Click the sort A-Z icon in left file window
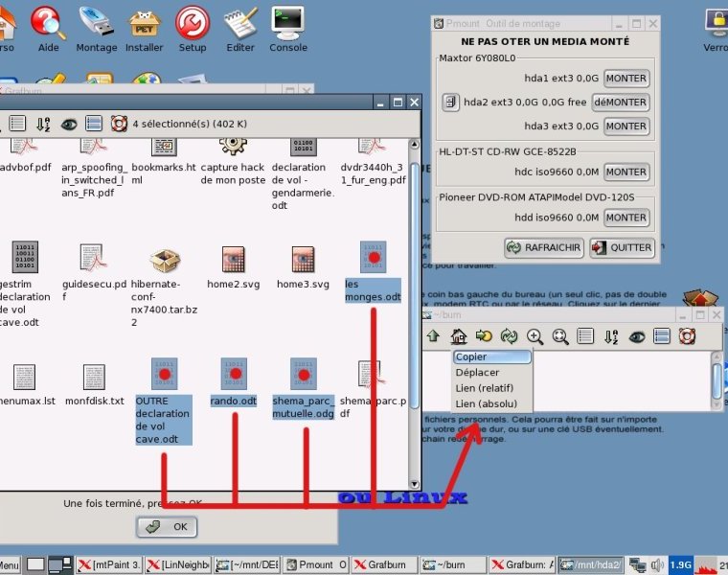 43,123
